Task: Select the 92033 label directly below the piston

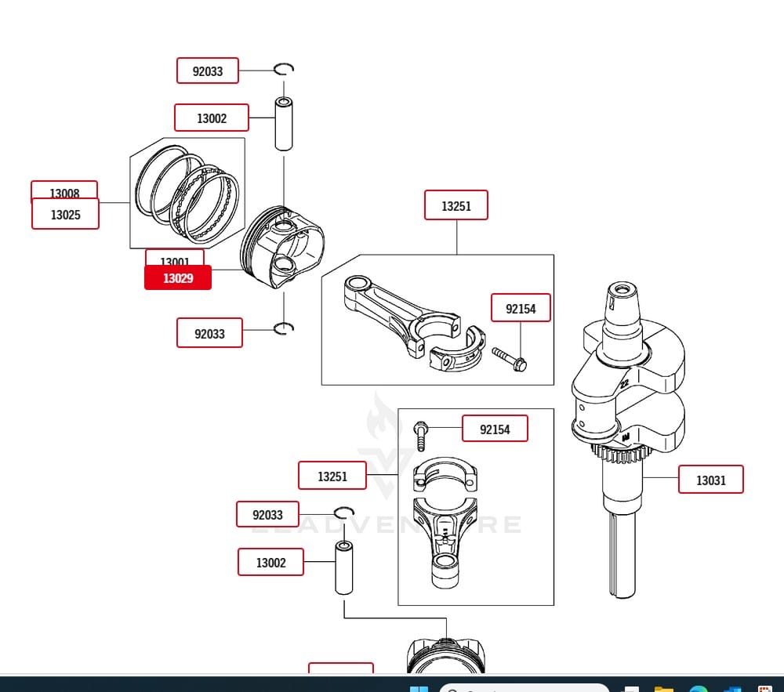Action: [209, 333]
